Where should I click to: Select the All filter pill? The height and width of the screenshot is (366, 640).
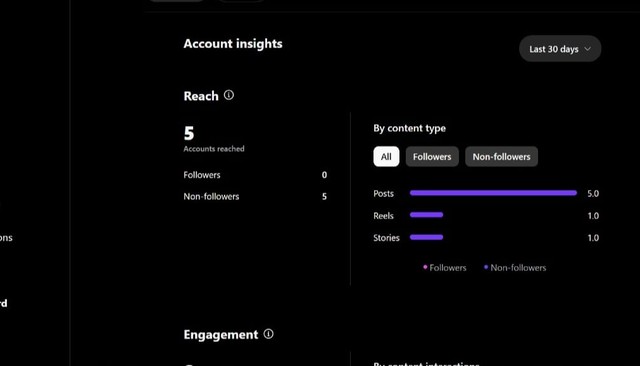click(x=386, y=157)
